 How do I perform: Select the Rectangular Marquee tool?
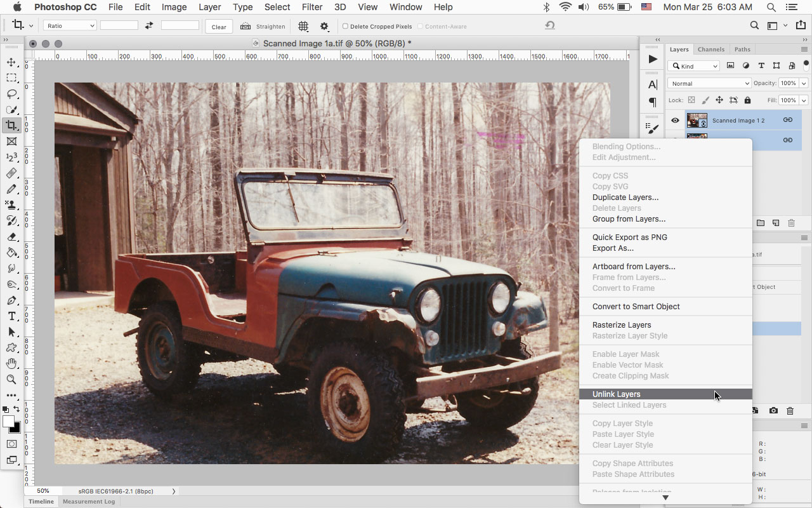[11, 78]
